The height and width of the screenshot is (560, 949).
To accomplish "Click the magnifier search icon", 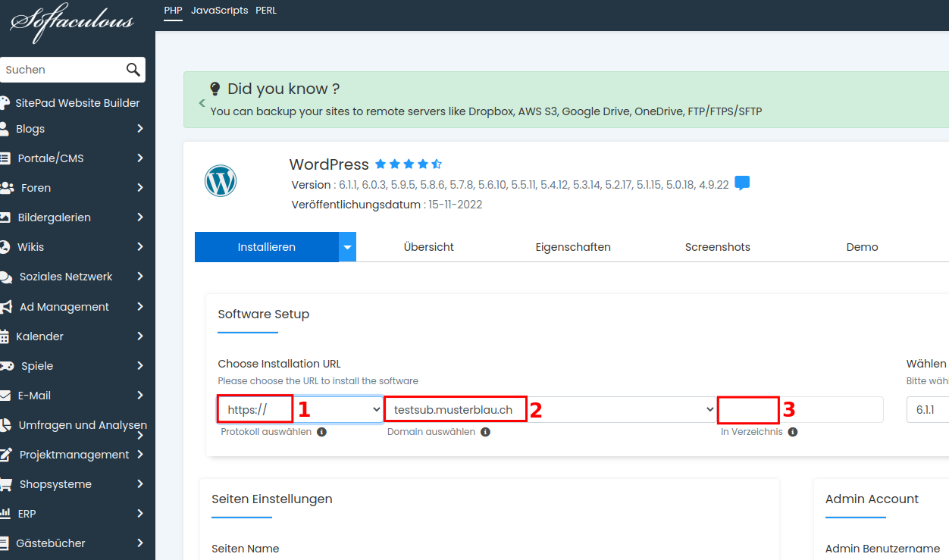I will point(133,70).
